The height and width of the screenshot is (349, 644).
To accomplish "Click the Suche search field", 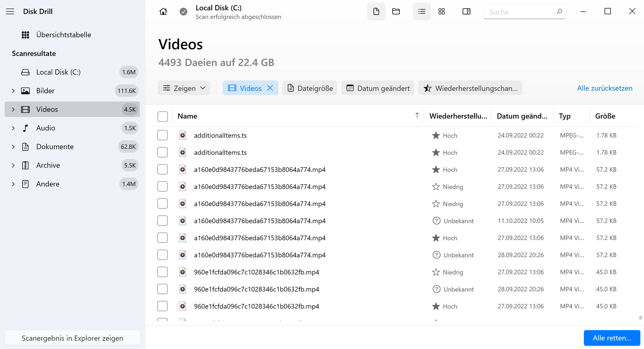I will tap(525, 12).
